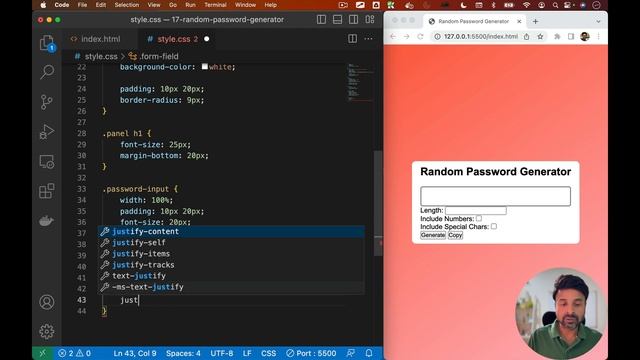The height and width of the screenshot is (360, 640).
Task: Click the editor vertical scrollbar
Action: coord(378,203)
